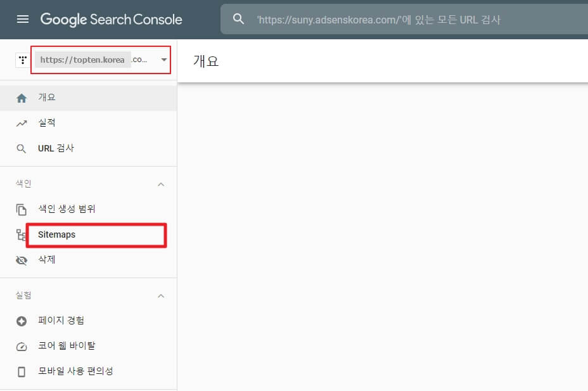588x391 pixels.
Task: Open 모바일 사용 편의성 report
Action: 88,371
